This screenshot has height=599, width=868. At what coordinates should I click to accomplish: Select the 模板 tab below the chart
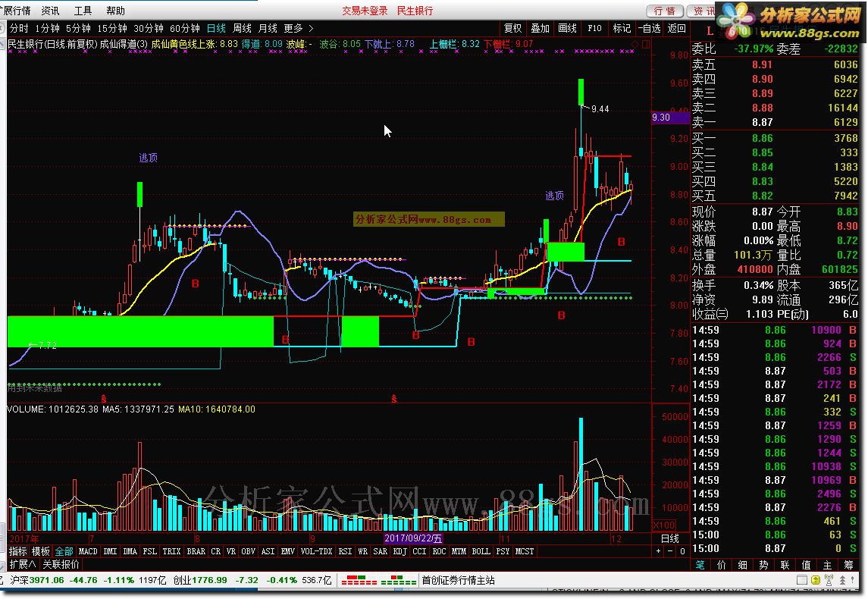tap(40, 551)
